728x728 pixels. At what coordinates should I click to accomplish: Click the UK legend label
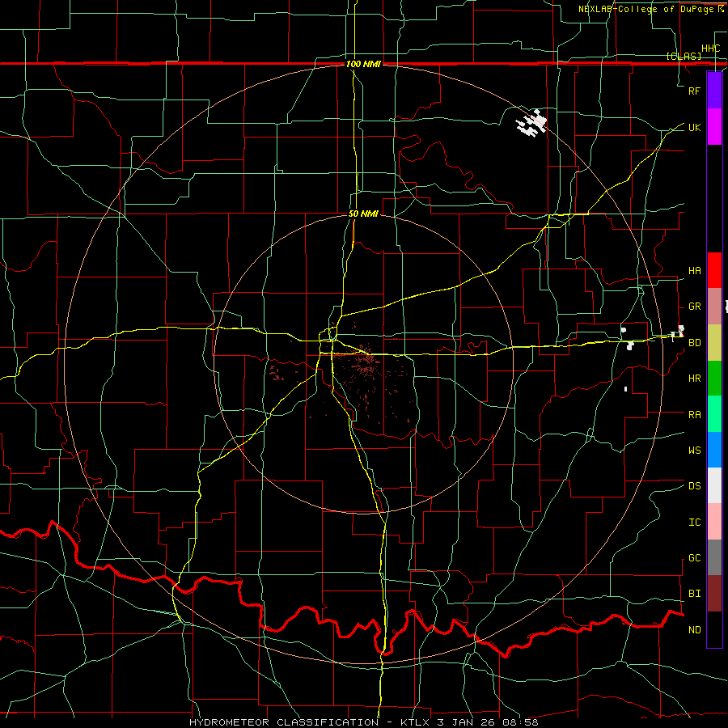pyautogui.click(x=695, y=127)
